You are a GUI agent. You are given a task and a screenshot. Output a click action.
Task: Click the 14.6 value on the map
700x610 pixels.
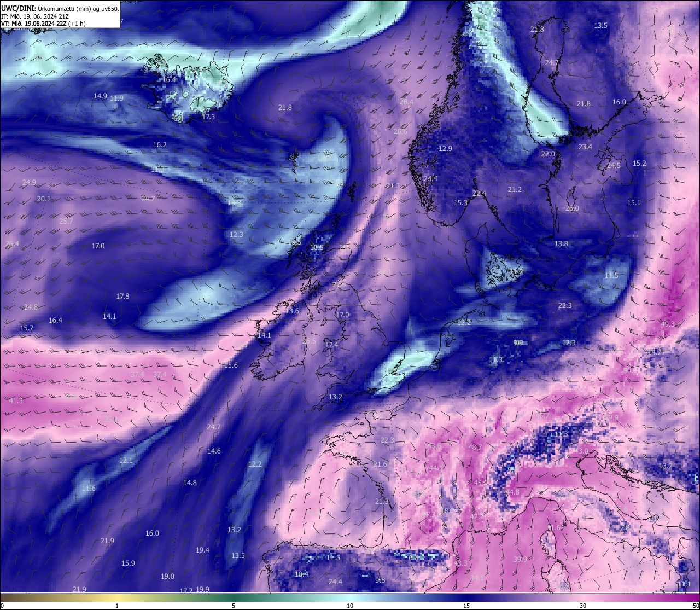pyautogui.click(x=214, y=451)
